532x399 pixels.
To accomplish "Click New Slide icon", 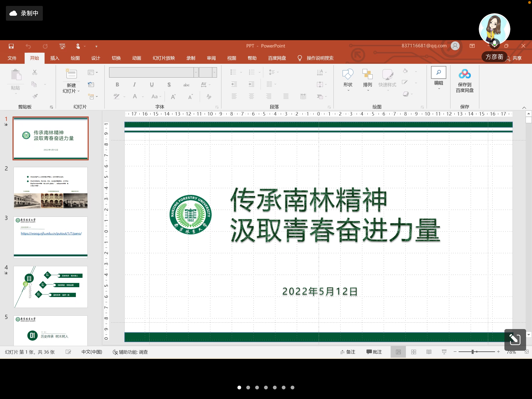I will (71, 74).
